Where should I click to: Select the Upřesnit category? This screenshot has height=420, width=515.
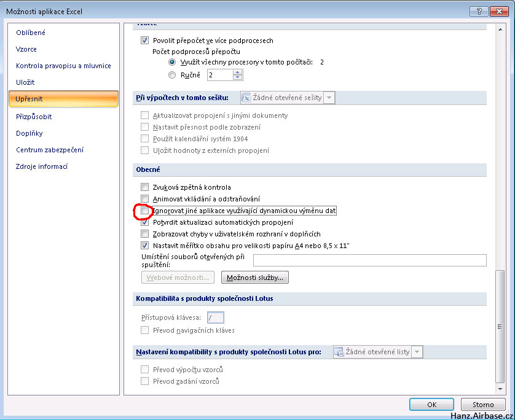coord(63,99)
